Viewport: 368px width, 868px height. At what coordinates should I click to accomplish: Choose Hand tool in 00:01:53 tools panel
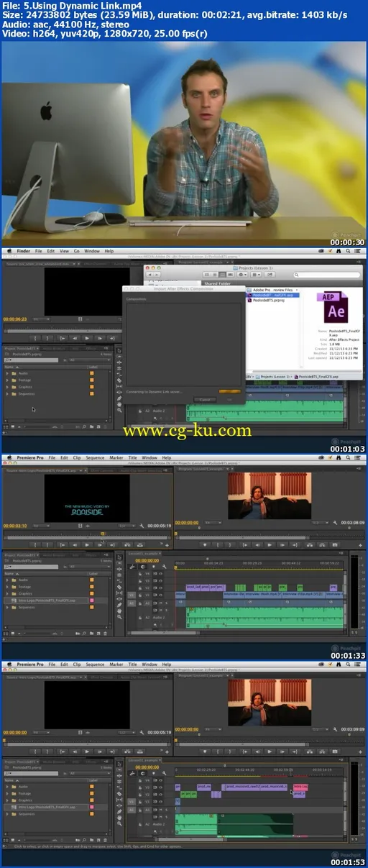click(x=120, y=818)
